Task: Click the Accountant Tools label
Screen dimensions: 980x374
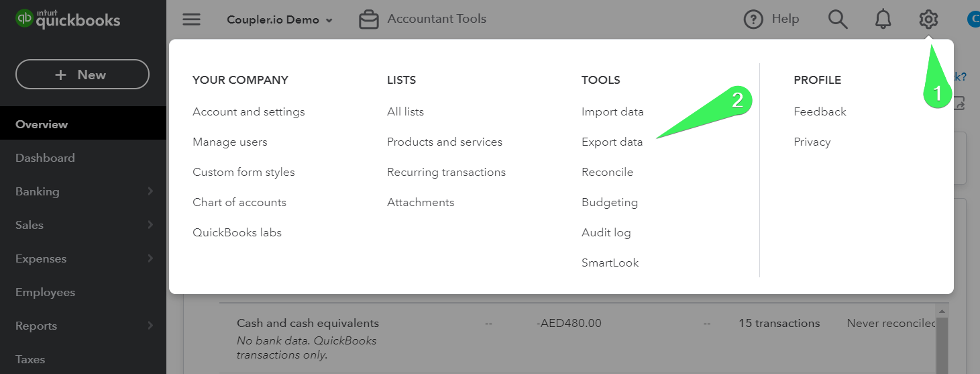Action: (x=437, y=19)
